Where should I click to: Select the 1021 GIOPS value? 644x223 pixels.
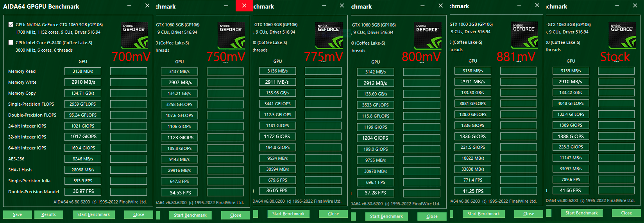pyautogui.click(x=83, y=126)
